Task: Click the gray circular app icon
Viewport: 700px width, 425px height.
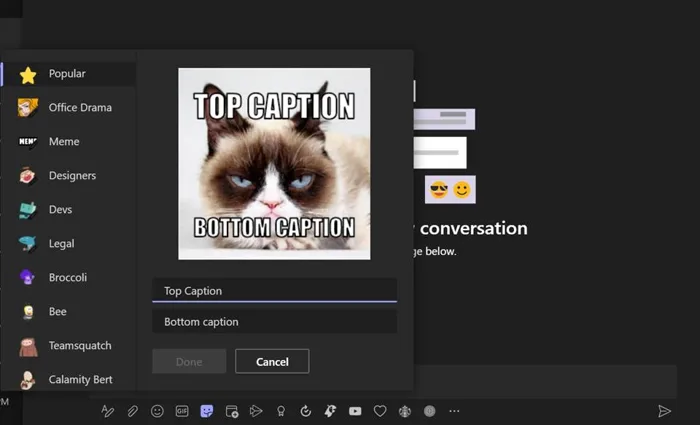Action: [429, 411]
